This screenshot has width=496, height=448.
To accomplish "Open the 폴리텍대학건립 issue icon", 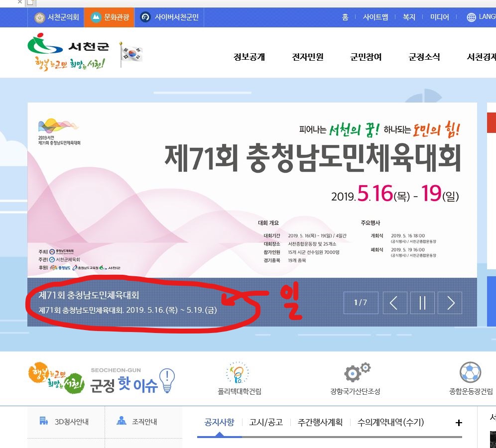I will pyautogui.click(x=238, y=372).
